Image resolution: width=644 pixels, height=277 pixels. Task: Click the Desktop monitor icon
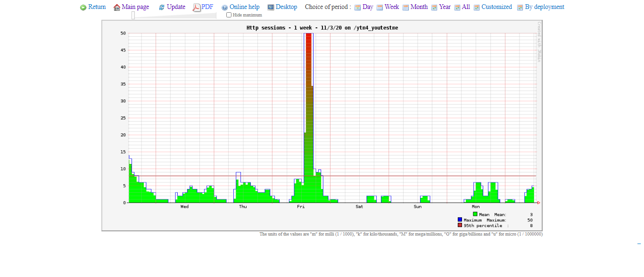tap(271, 7)
